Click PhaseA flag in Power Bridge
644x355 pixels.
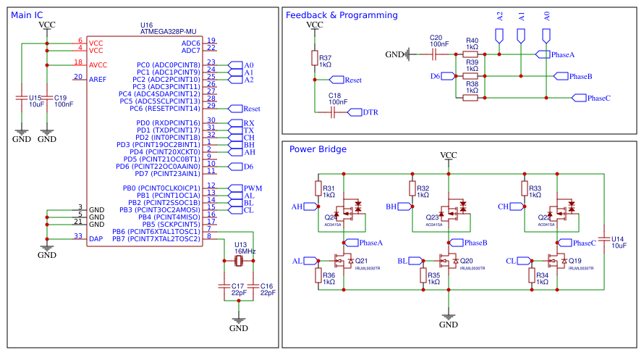(351, 243)
